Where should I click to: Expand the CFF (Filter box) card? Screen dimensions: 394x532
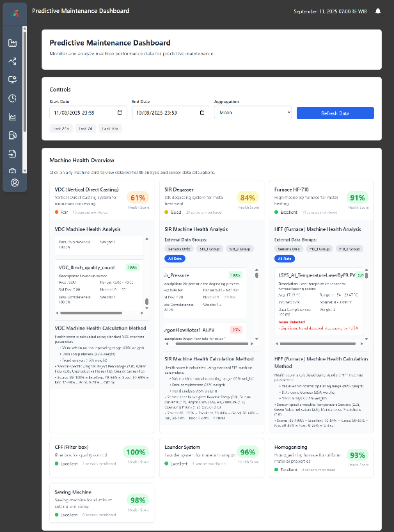102,456
